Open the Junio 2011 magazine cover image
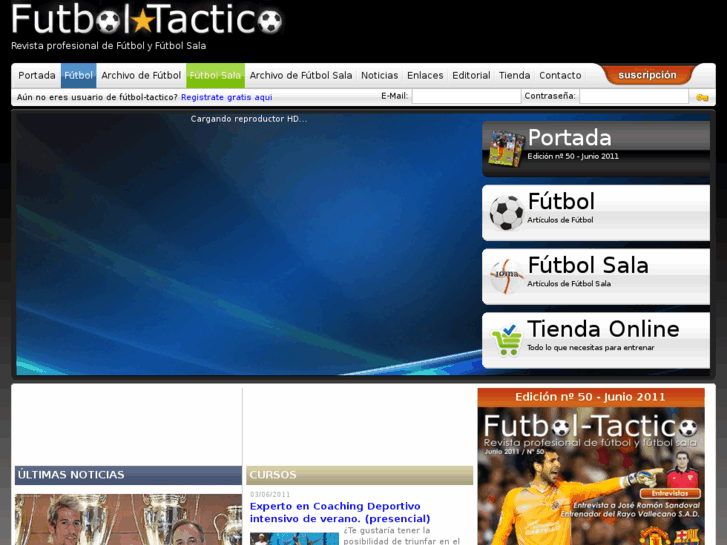 591,476
